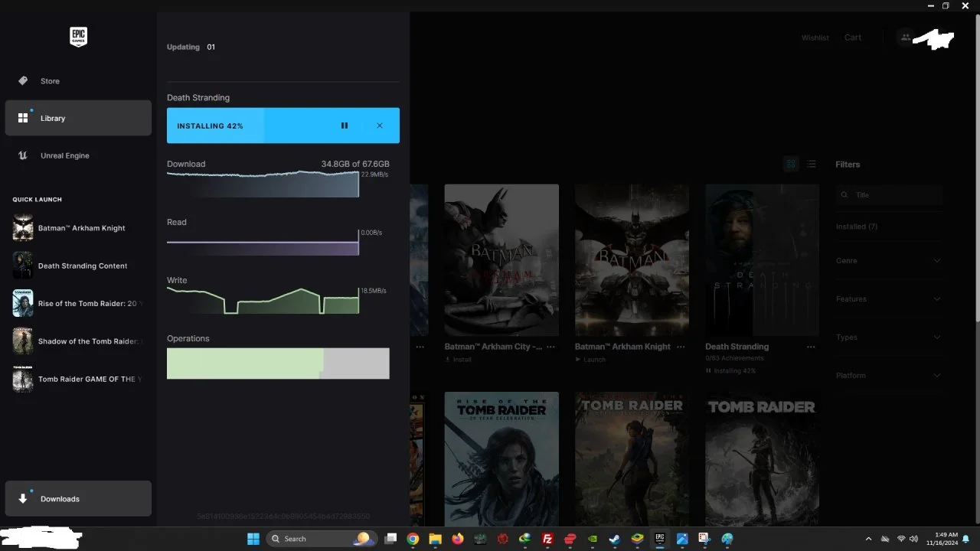Install Batman Arkham City from its card
980x551 pixels.
click(x=458, y=360)
